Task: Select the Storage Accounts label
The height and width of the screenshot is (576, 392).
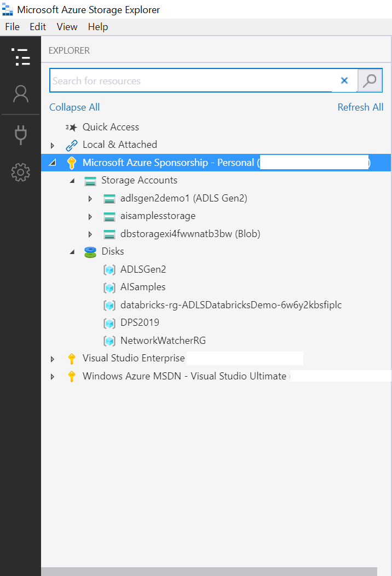Action: click(x=139, y=180)
